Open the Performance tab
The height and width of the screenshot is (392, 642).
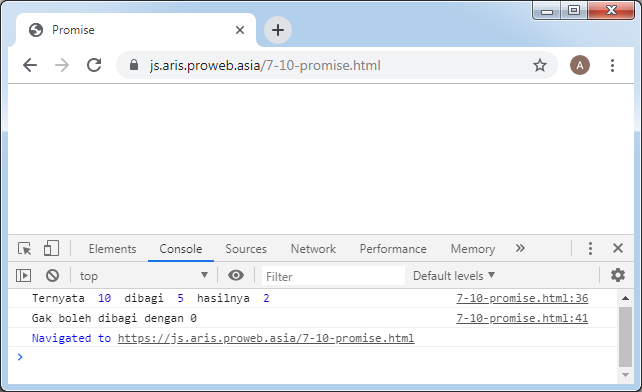pyautogui.click(x=393, y=249)
